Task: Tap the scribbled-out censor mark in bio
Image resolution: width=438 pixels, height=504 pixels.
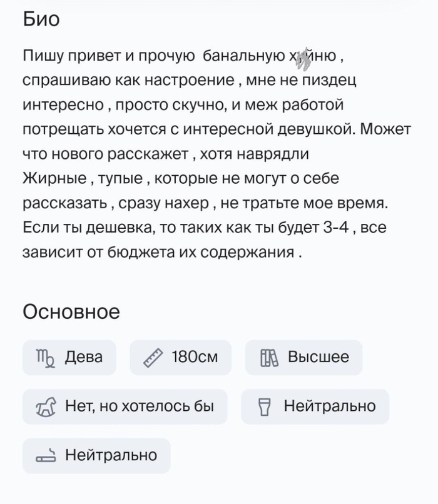Action: (x=303, y=58)
